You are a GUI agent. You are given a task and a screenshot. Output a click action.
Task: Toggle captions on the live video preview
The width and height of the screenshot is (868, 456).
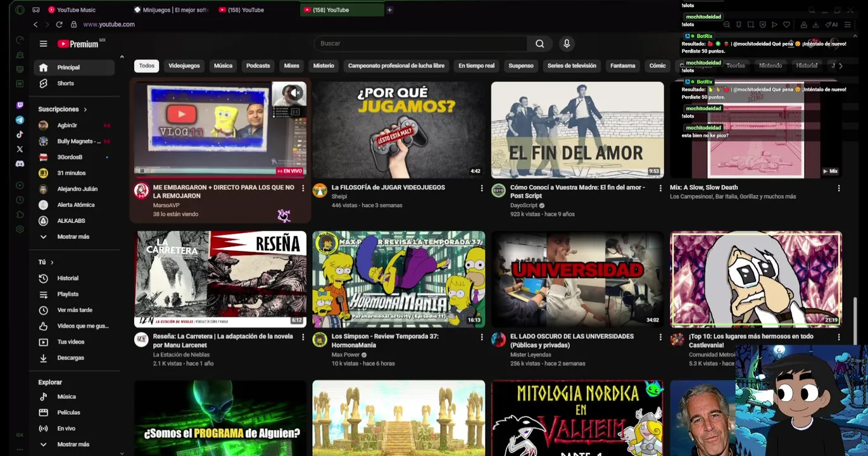tap(294, 112)
